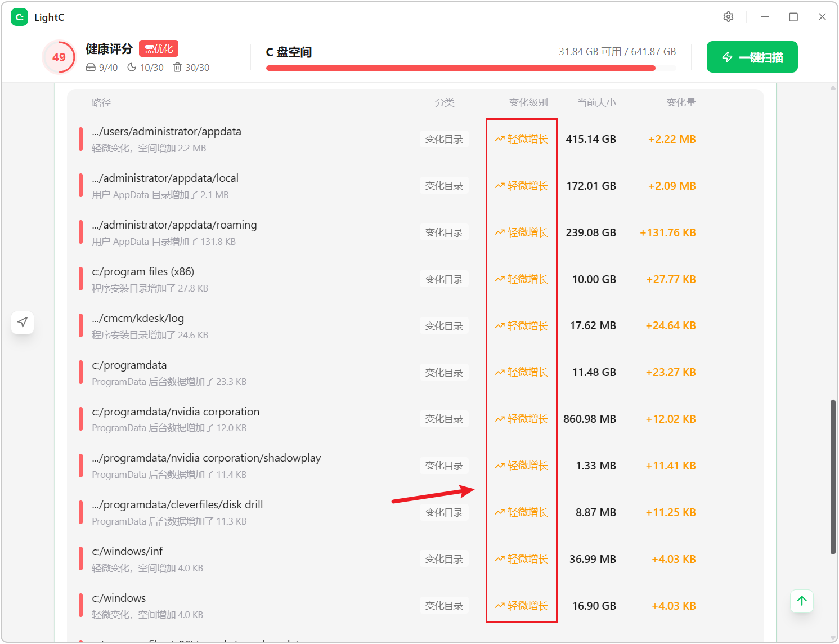Select the c:/program files (x86) path

point(143,271)
